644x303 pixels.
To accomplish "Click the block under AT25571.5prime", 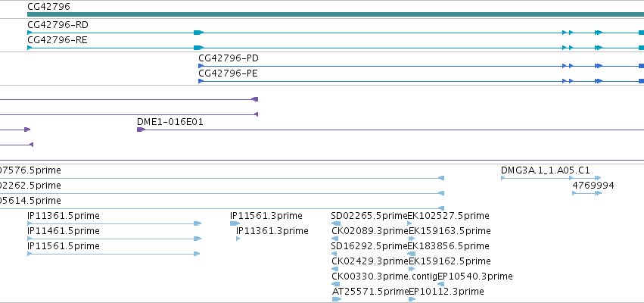I will click(x=336, y=299).
